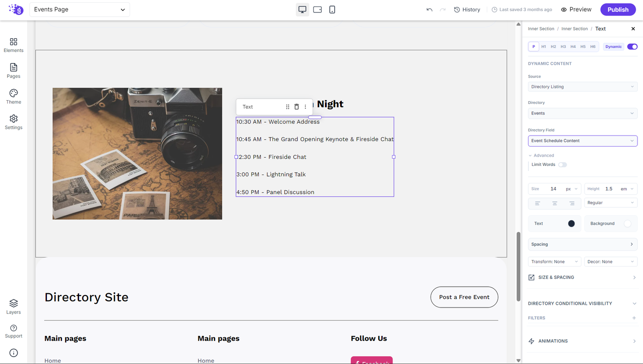Open the Elements panel
This screenshot has height=364, width=643.
click(13, 45)
